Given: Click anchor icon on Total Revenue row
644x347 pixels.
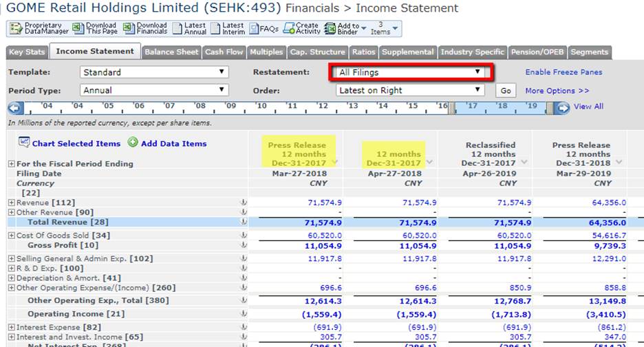Looking at the screenshot, I should pyautogui.click(x=244, y=222).
